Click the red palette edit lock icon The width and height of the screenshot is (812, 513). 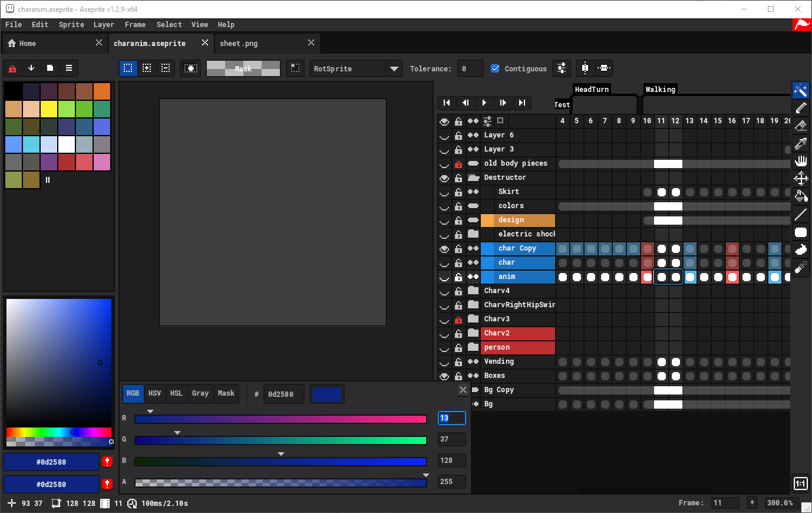(x=12, y=68)
